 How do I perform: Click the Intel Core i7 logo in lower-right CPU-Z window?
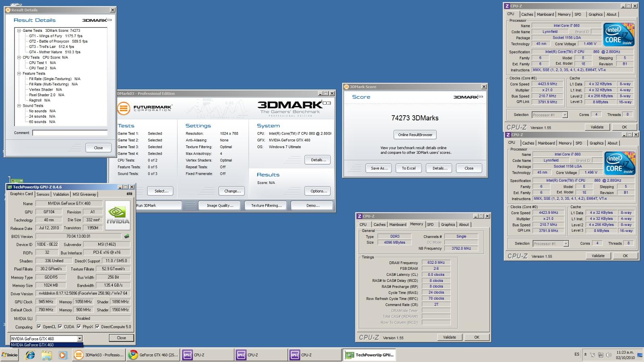point(619,163)
